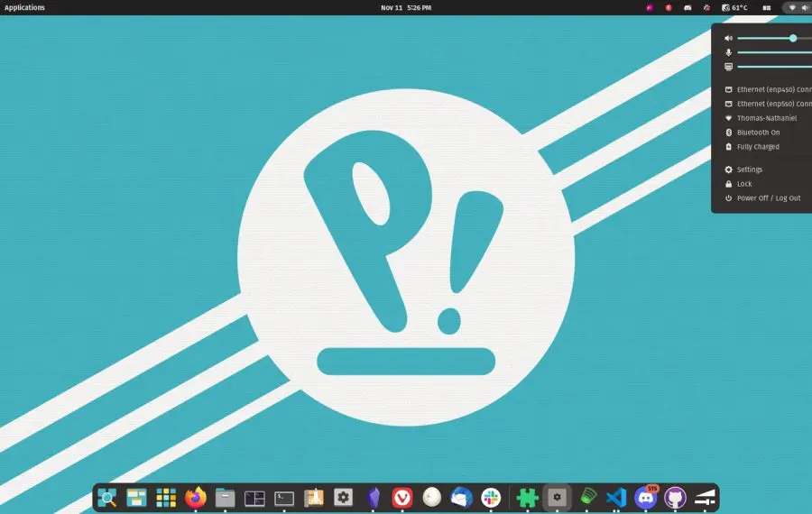The height and width of the screenshot is (514, 812).
Task: Launch the green Spotify-like app in dock
Action: 586,497
